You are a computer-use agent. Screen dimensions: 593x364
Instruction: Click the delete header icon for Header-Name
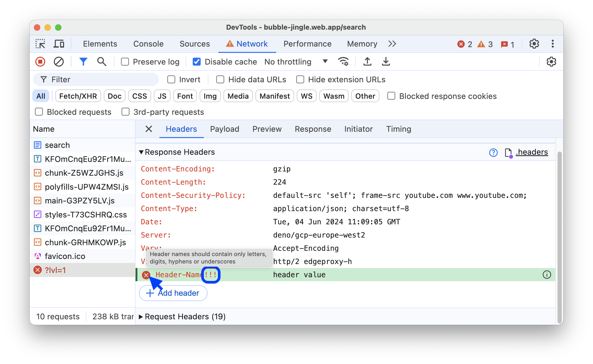point(146,274)
